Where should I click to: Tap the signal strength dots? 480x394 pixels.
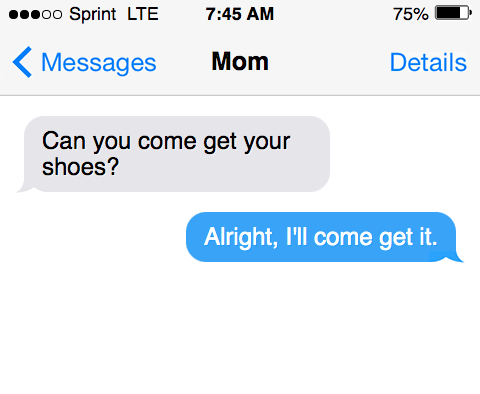[x=35, y=15]
